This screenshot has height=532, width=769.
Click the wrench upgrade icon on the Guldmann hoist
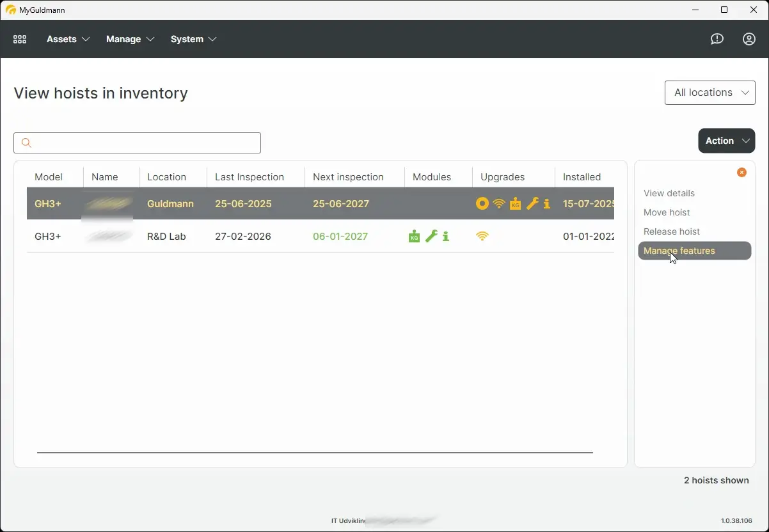(x=532, y=203)
